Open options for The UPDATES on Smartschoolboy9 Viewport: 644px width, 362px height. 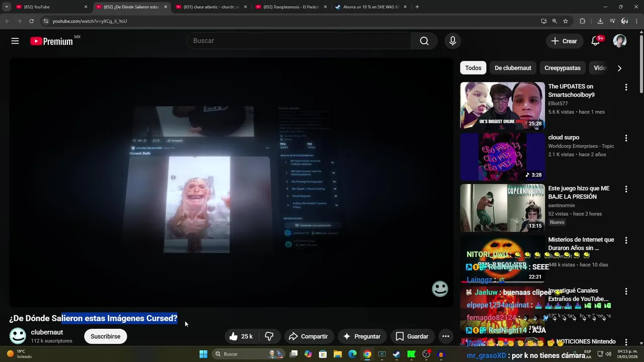[x=626, y=87]
